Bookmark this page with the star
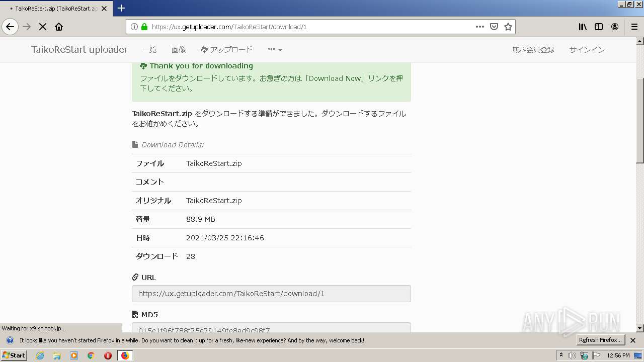 click(x=508, y=27)
